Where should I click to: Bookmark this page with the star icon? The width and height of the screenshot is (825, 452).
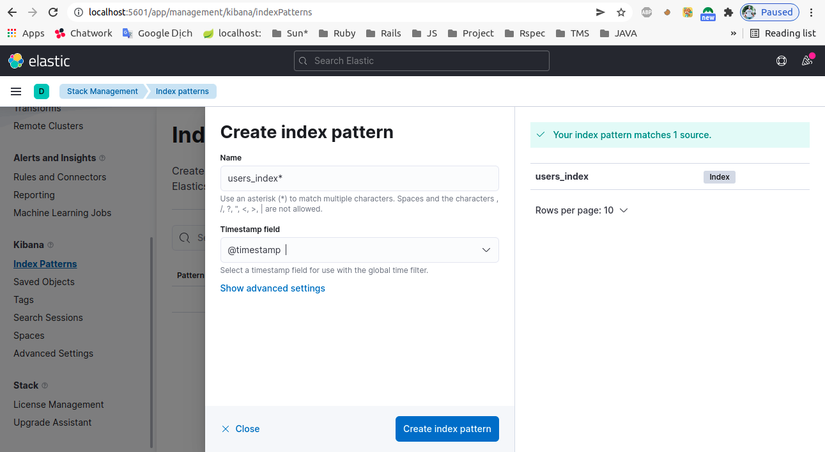tap(622, 13)
